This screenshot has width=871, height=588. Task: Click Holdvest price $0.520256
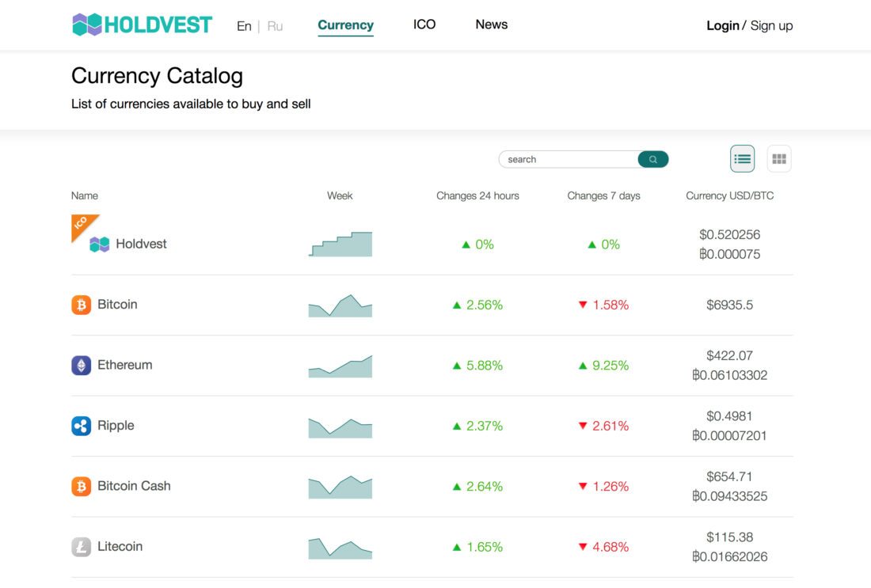click(x=730, y=234)
